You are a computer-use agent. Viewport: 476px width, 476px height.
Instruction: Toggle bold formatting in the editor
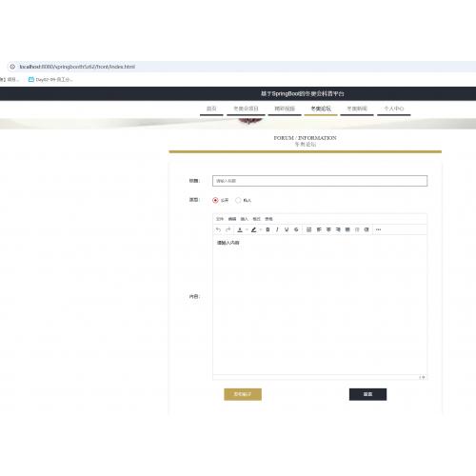[268, 229]
